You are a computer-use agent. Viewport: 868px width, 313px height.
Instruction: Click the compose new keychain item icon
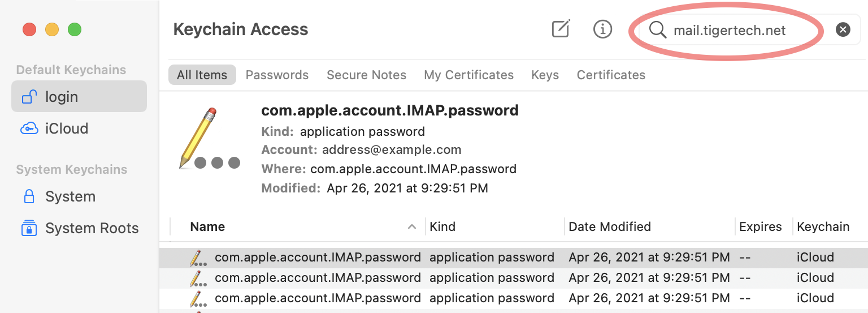point(561,29)
